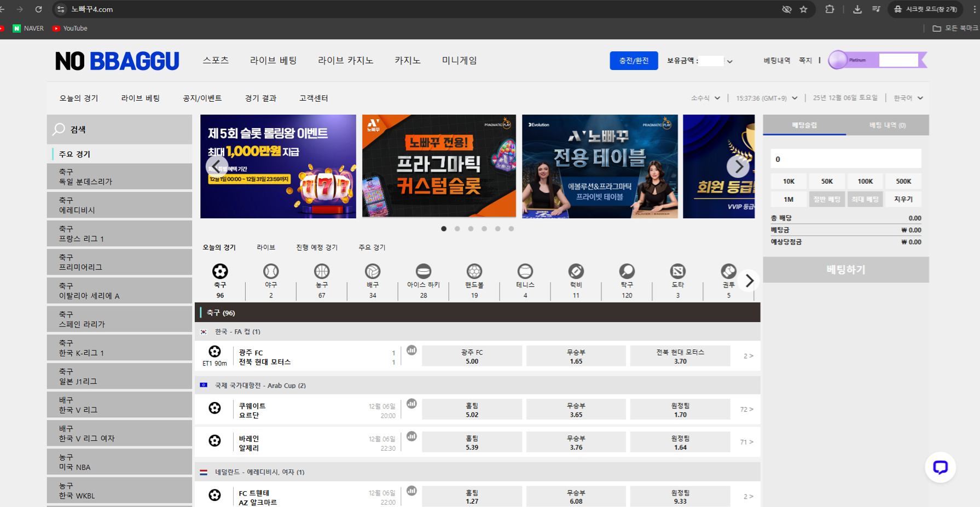
Task: Click the bet amount input field
Action: 845,159
